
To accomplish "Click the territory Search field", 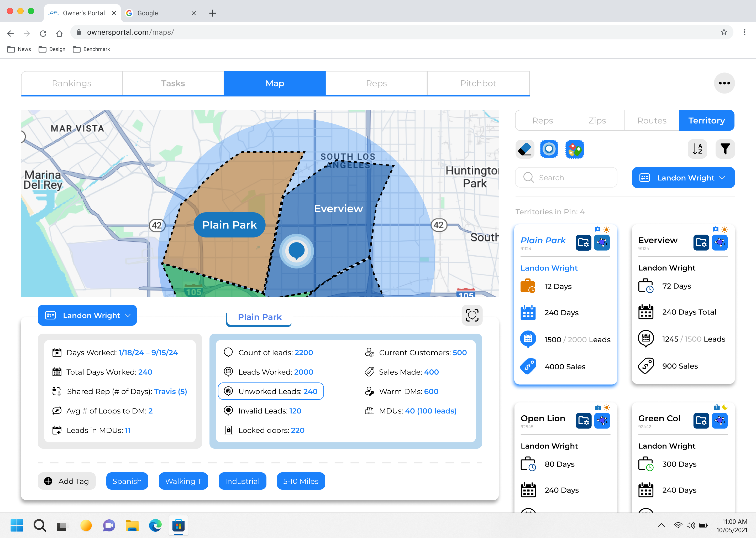I will click(566, 178).
